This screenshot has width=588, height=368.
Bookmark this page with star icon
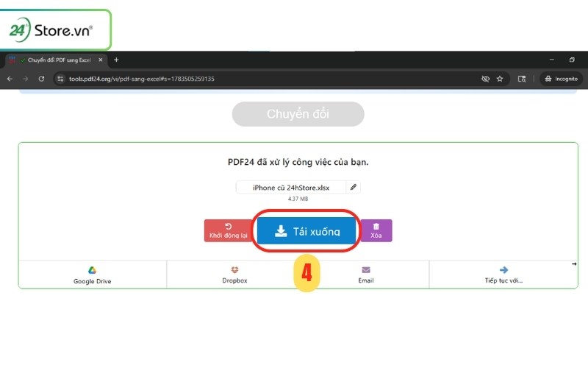[500, 79]
